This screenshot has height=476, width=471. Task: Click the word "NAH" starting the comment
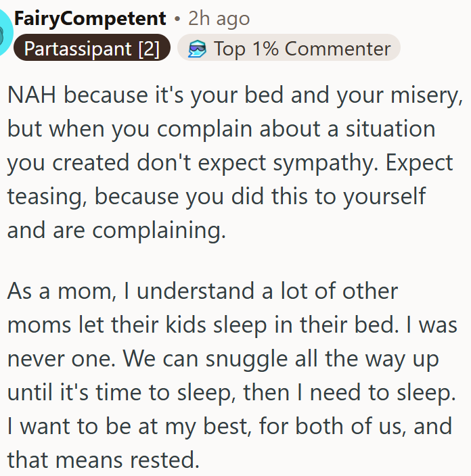click(x=32, y=95)
